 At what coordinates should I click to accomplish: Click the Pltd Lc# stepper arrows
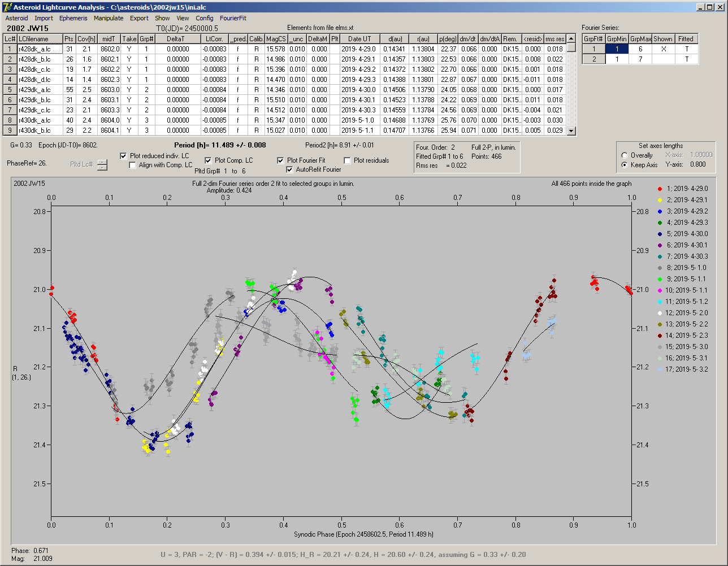102,165
